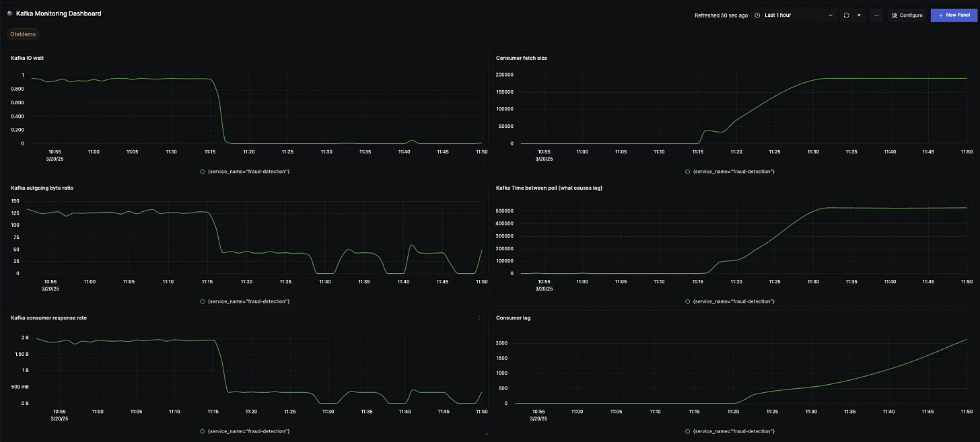
Task: Click 500 mB axis label in response rate panel
Action: [x=21, y=387]
